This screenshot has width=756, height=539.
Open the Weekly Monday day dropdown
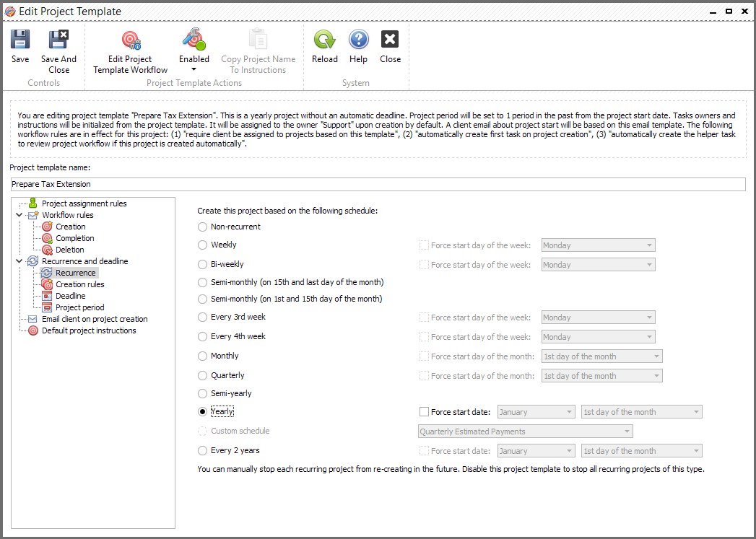click(599, 245)
